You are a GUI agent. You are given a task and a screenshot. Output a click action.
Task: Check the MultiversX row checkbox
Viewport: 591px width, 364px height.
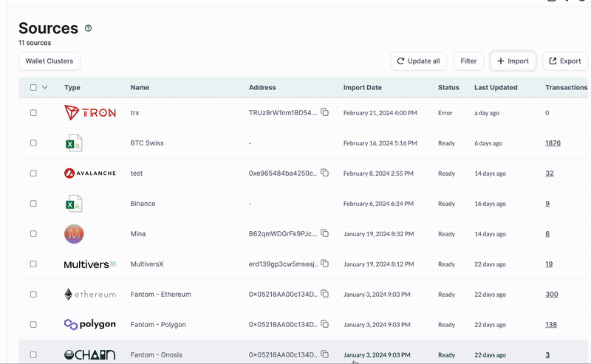click(33, 264)
